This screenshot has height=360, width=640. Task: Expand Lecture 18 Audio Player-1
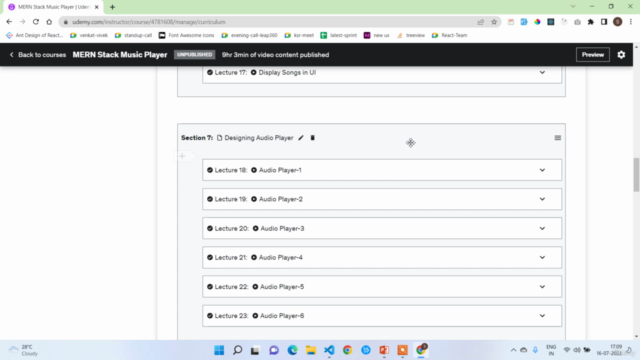[x=542, y=170]
